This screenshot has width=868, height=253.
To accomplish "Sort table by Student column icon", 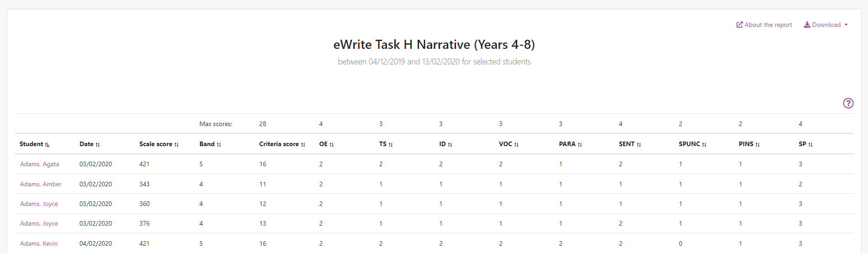I will [47, 145].
